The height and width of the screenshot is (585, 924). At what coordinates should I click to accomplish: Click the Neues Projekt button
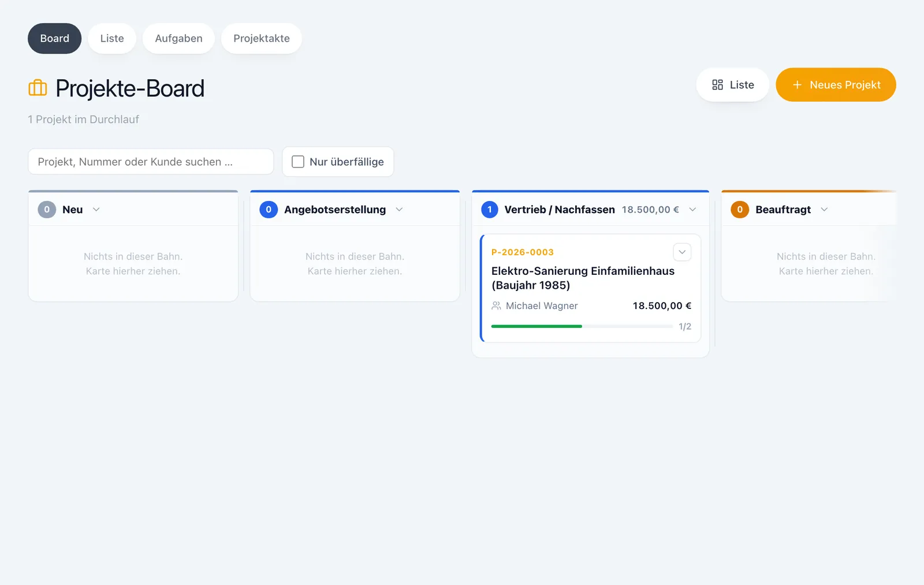(836, 85)
